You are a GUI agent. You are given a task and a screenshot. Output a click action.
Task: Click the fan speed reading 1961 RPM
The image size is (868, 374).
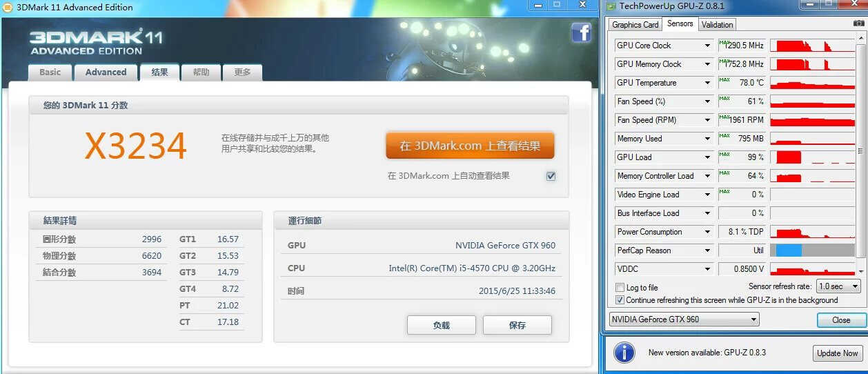pos(747,120)
